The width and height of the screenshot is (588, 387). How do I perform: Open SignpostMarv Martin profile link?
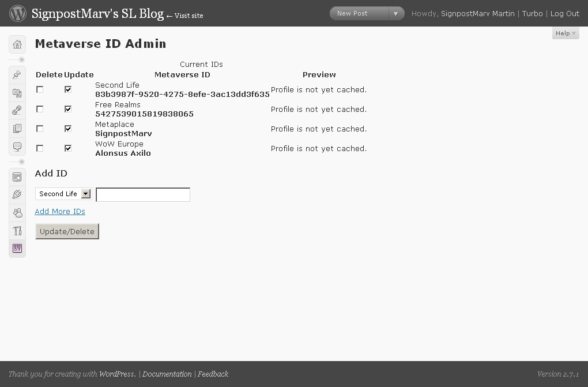(x=478, y=13)
